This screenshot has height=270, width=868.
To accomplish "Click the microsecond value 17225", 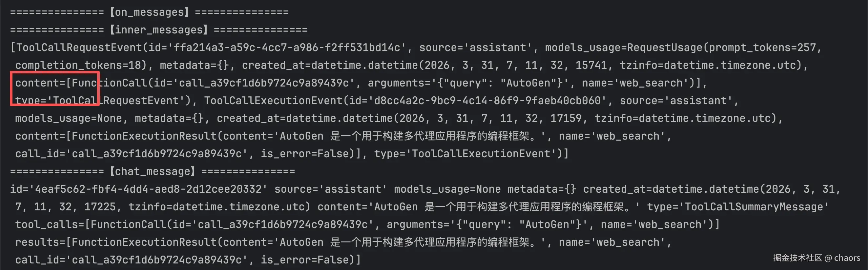I will 100,207.
